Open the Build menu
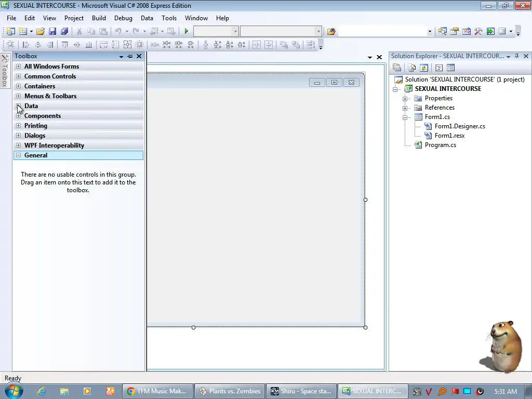Screen dimensions: 532x399 [99, 18]
